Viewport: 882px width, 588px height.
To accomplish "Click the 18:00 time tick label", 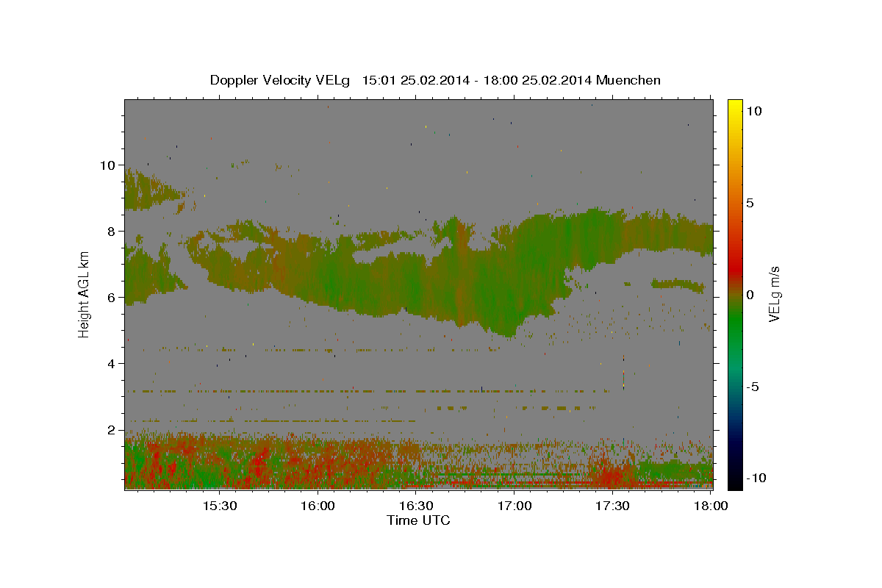I will 711,506.
